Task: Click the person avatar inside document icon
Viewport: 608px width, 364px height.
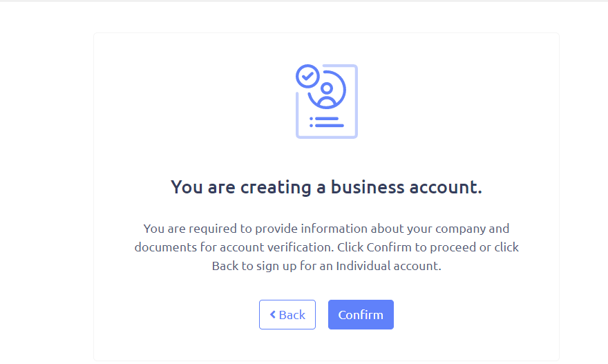Action: [x=327, y=95]
